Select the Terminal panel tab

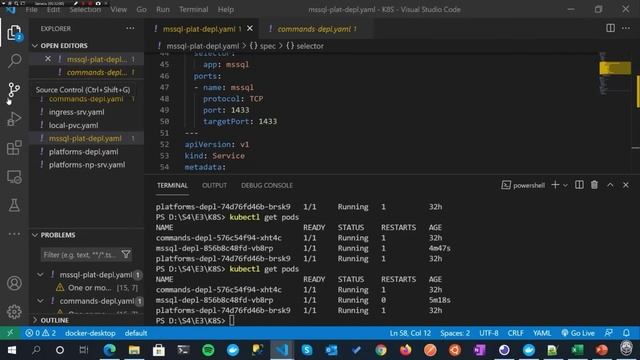click(172, 185)
